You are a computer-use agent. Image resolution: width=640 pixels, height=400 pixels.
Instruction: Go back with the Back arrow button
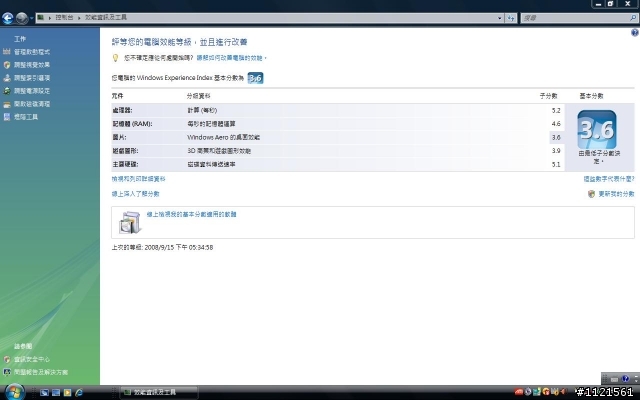coord(7,18)
